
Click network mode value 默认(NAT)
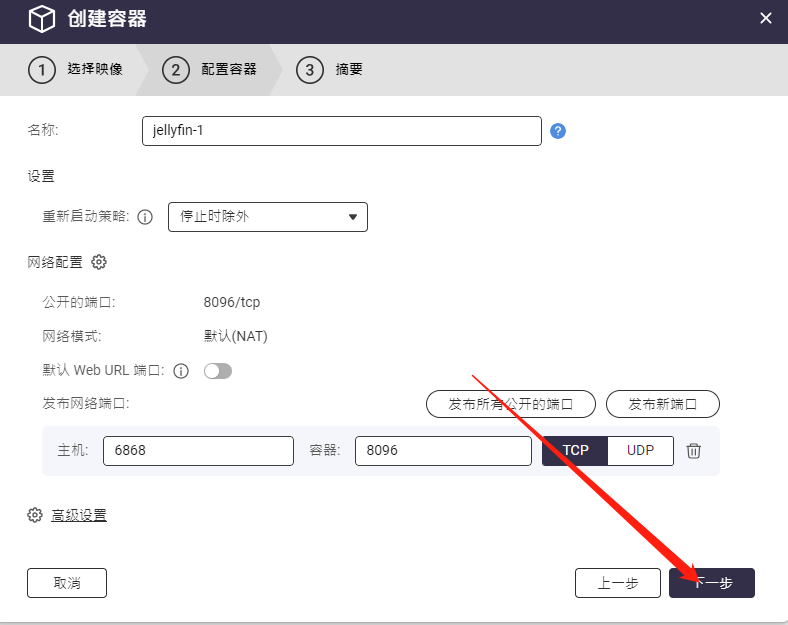click(235, 336)
